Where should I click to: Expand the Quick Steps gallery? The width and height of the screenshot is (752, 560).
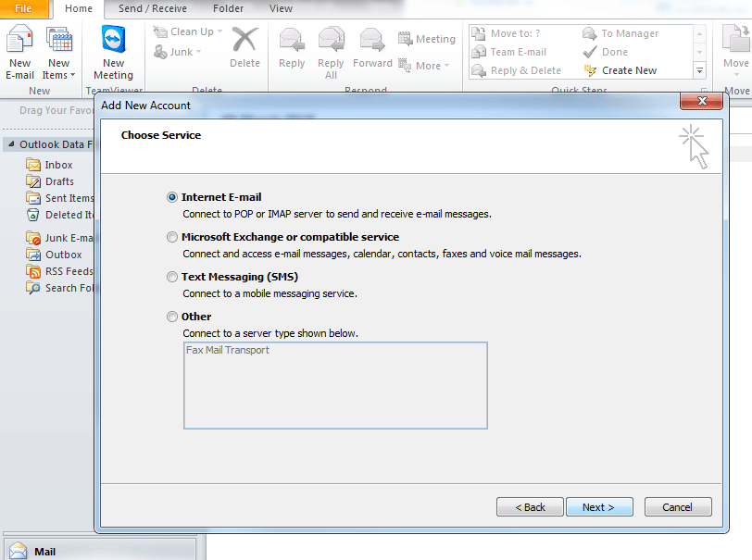(700, 70)
